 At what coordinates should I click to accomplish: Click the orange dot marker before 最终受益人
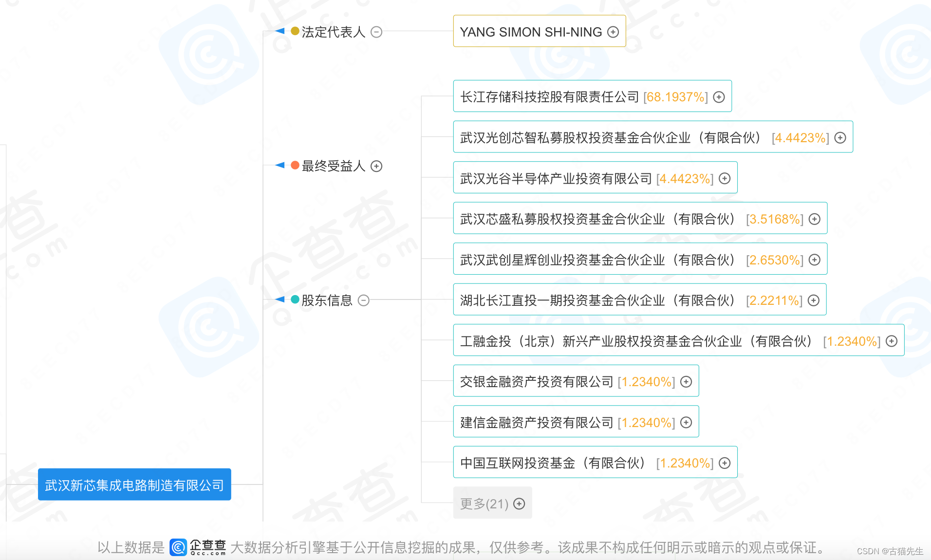(x=295, y=165)
